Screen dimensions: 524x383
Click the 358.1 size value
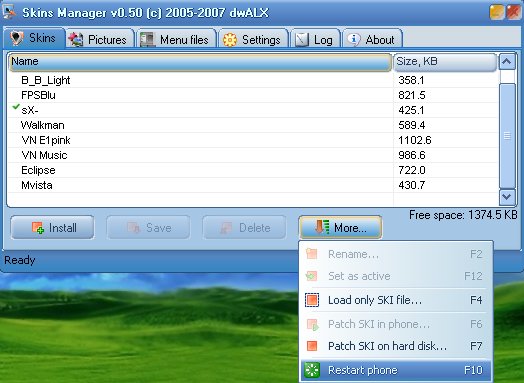tap(411, 80)
